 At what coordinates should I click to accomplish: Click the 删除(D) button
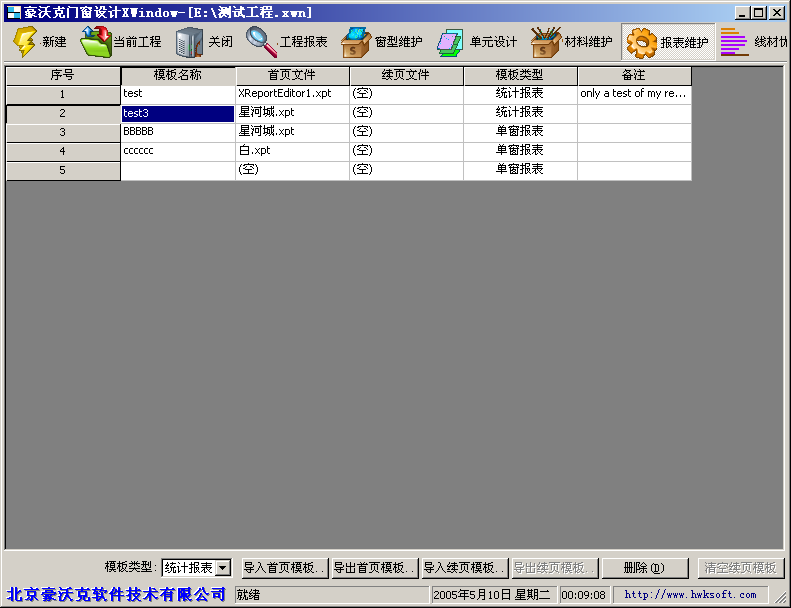pos(645,568)
